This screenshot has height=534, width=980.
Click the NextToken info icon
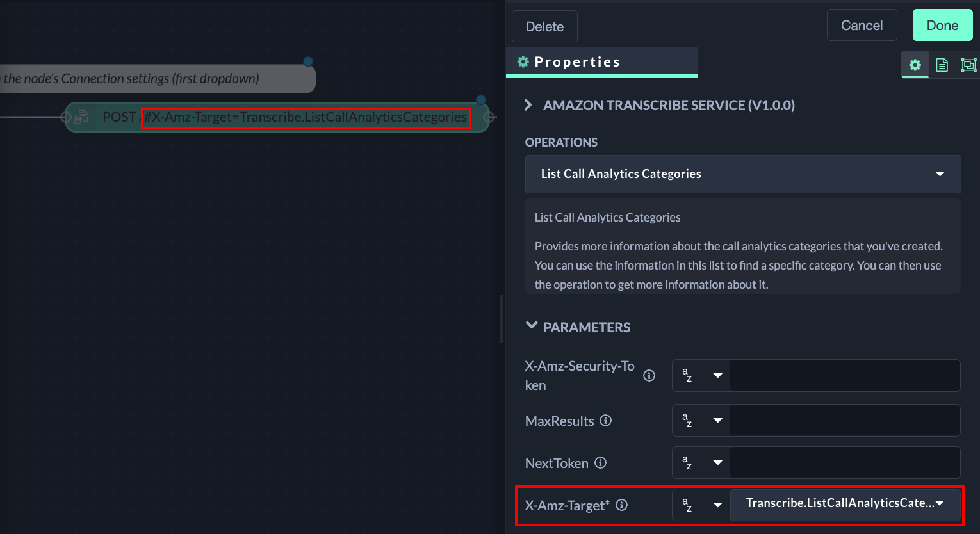[600, 463]
